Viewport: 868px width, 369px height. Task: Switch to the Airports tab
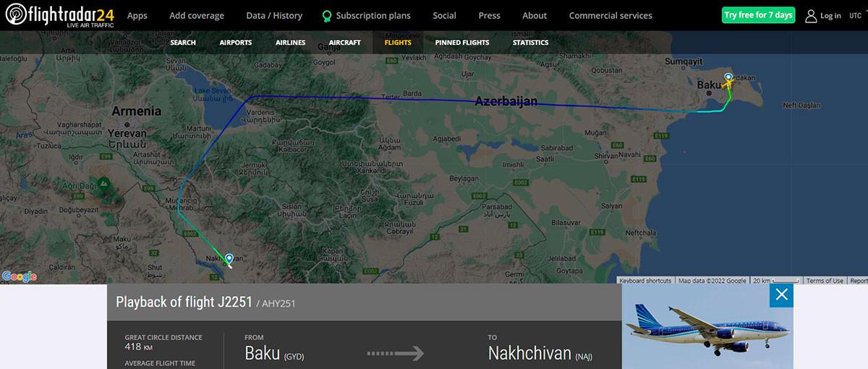[x=236, y=43]
